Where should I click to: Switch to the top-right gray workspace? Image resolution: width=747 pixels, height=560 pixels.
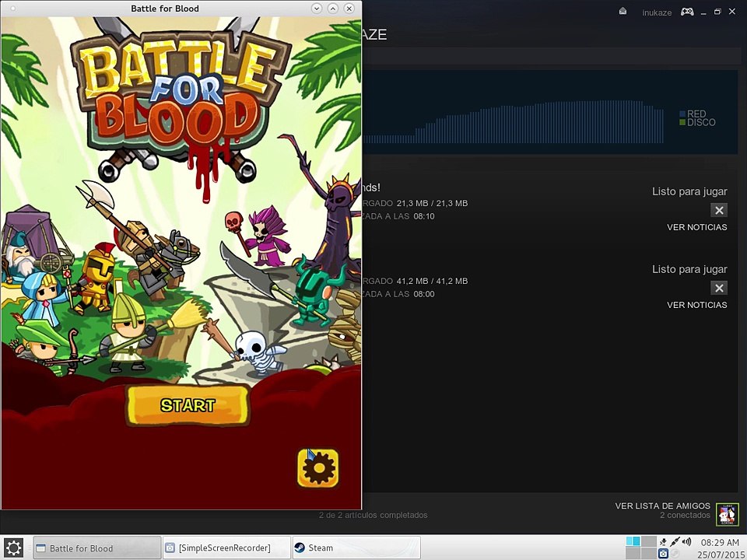coord(649,541)
